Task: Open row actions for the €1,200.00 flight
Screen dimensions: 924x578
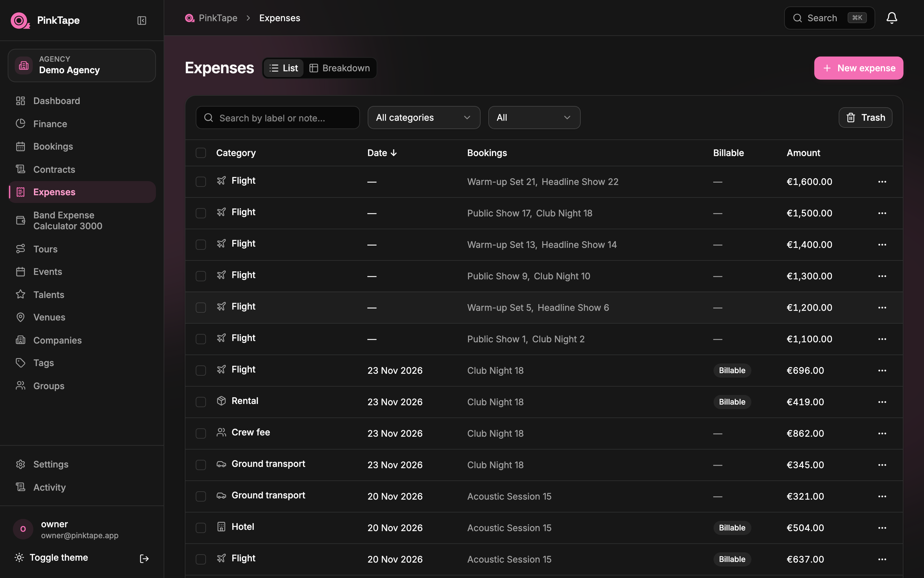Action: tap(882, 307)
